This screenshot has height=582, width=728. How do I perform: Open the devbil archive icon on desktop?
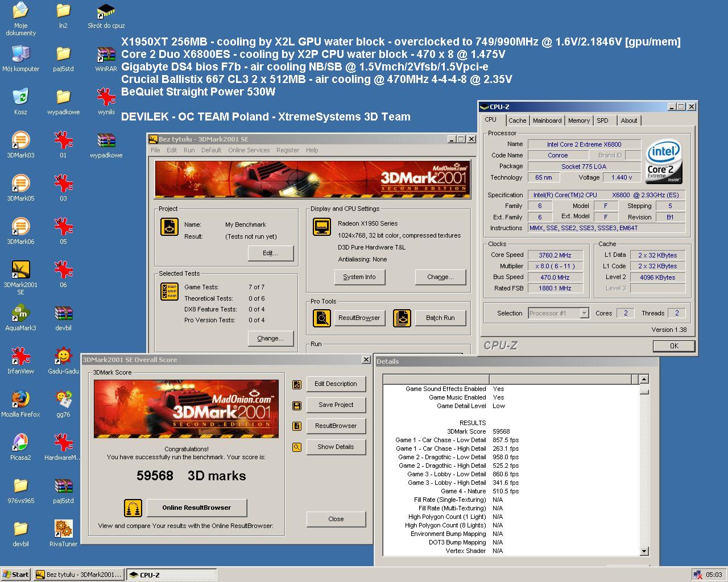[63, 318]
